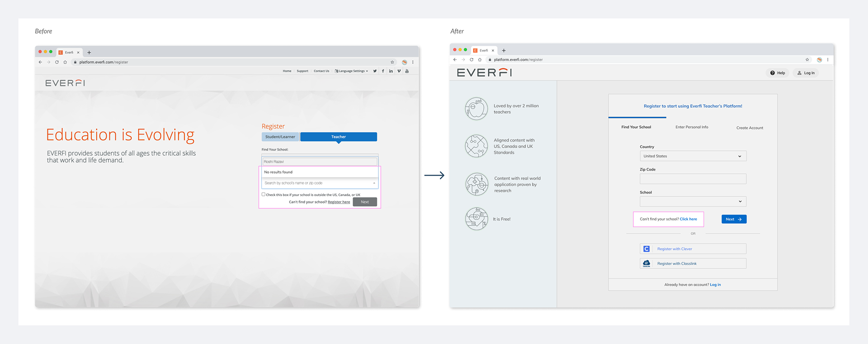
Task: Bookmark the page with the After browser star
Action: click(x=807, y=60)
